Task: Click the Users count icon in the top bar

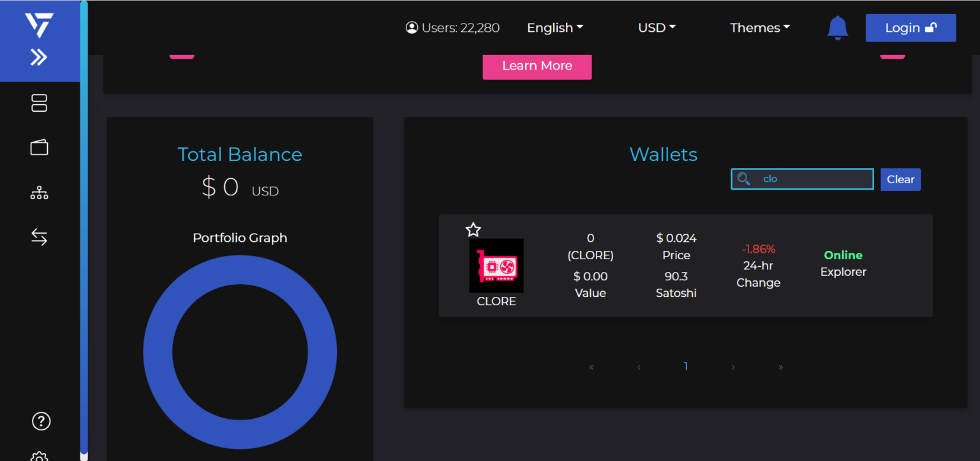Action: pyautogui.click(x=411, y=27)
